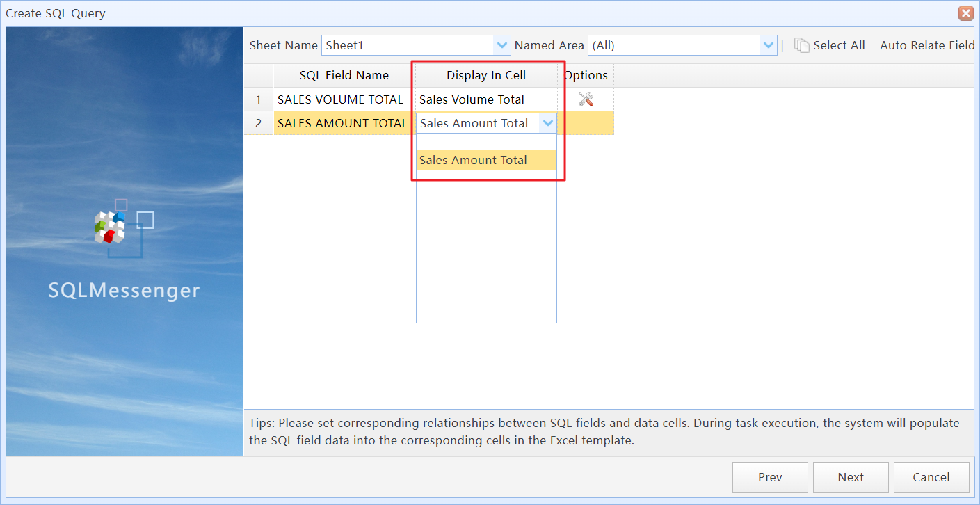Click the Prev button

[x=770, y=477]
